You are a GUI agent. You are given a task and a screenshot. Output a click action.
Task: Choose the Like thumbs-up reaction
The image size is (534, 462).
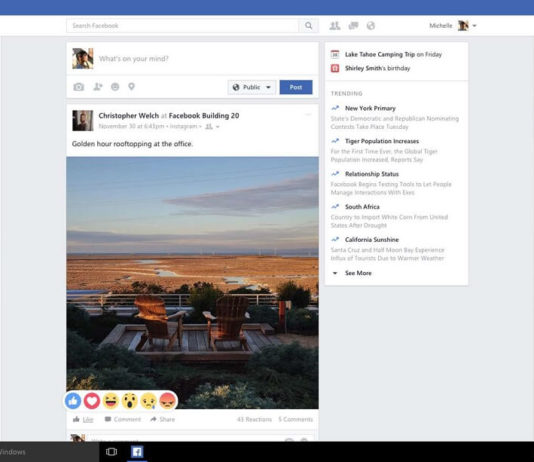click(73, 401)
